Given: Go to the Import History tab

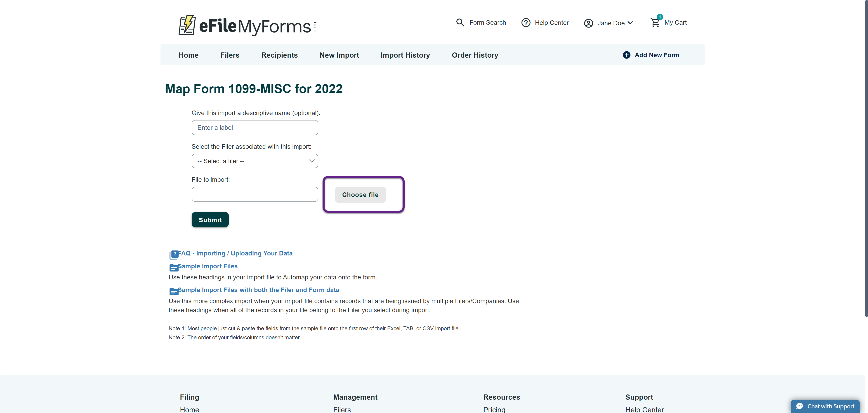Looking at the screenshot, I should pyautogui.click(x=405, y=55).
